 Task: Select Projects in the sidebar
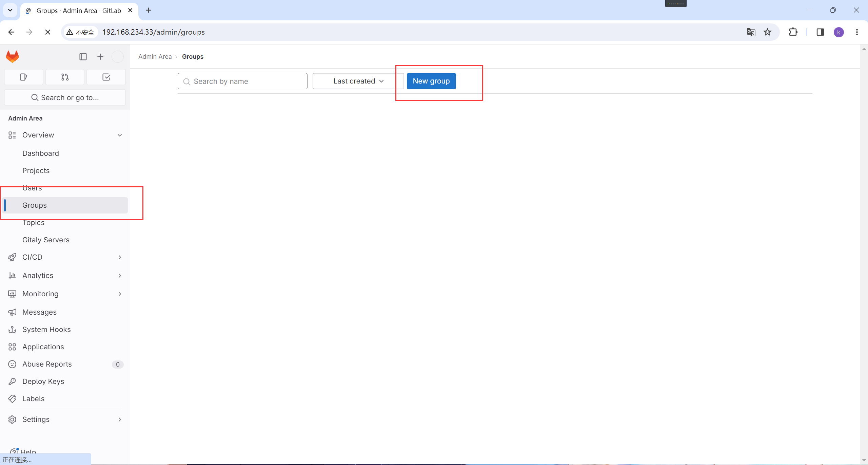point(36,171)
